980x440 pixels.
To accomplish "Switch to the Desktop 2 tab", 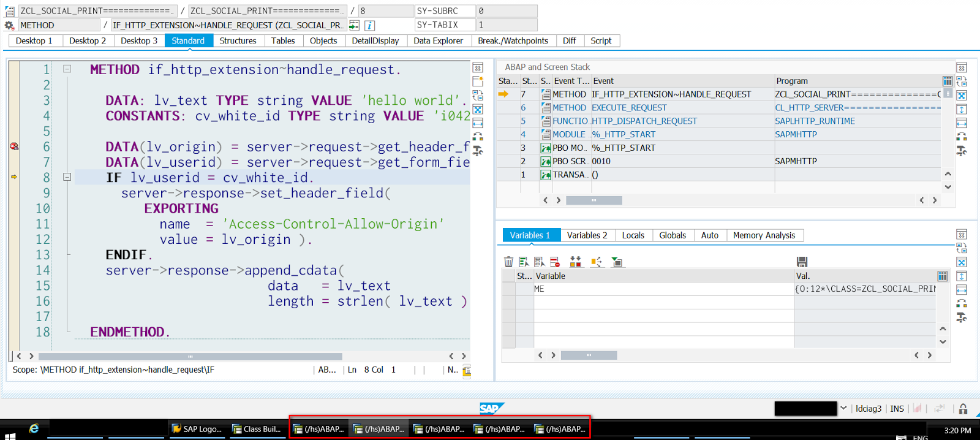I will point(88,40).
